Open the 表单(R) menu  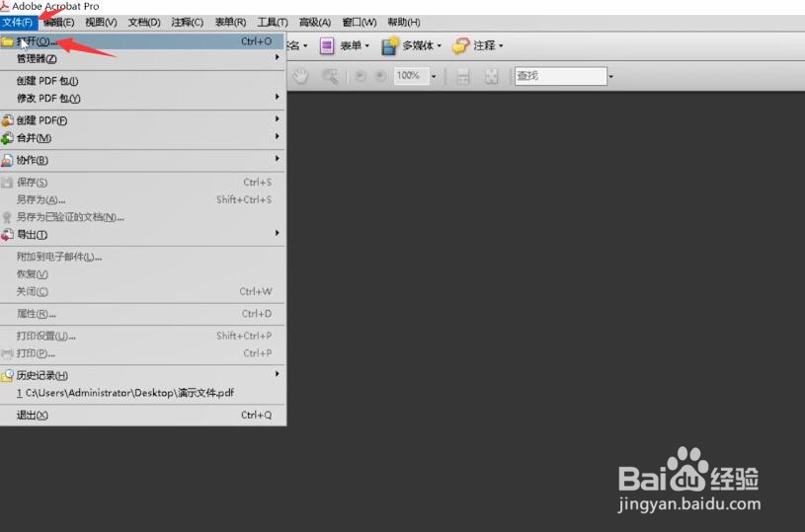[x=230, y=22]
